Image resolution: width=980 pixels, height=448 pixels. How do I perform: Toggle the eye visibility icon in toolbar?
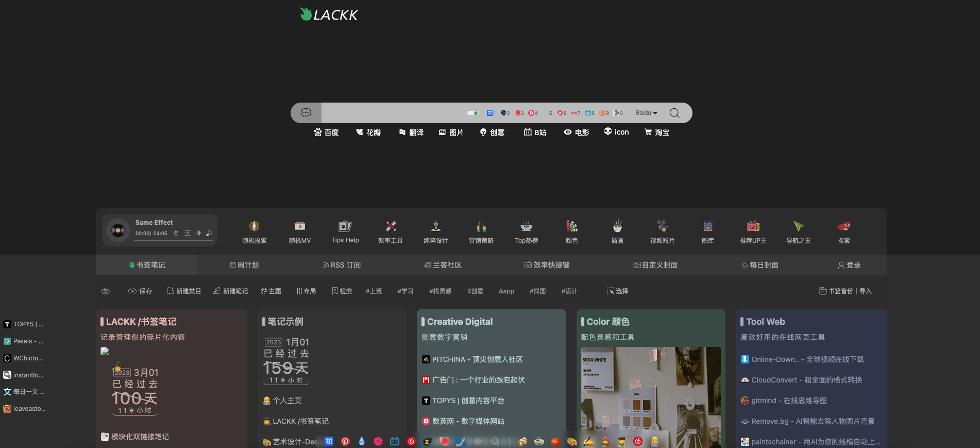(106, 291)
